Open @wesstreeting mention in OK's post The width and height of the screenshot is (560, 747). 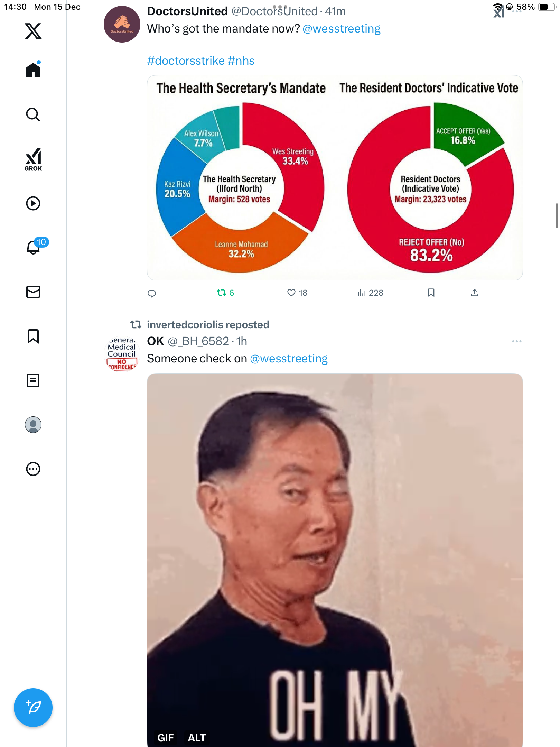289,359
